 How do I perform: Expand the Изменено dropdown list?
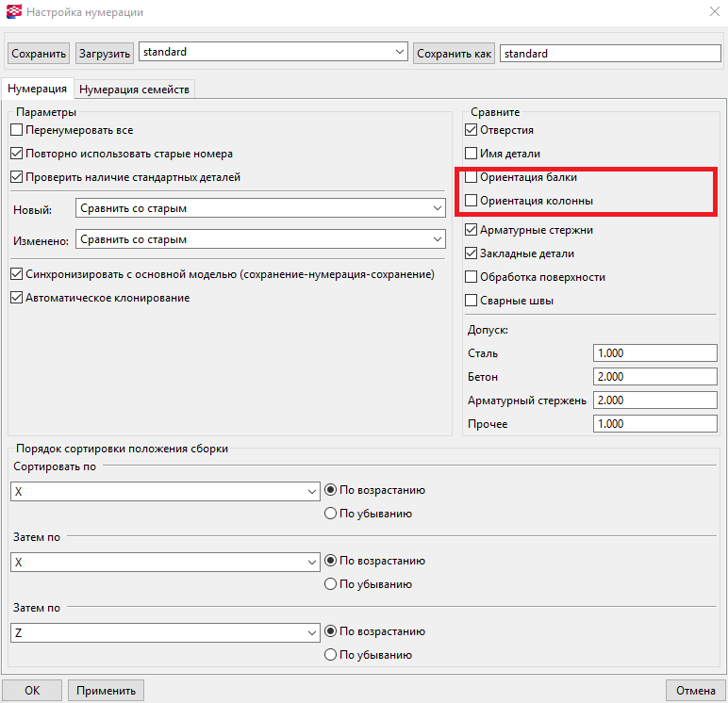(x=259, y=240)
